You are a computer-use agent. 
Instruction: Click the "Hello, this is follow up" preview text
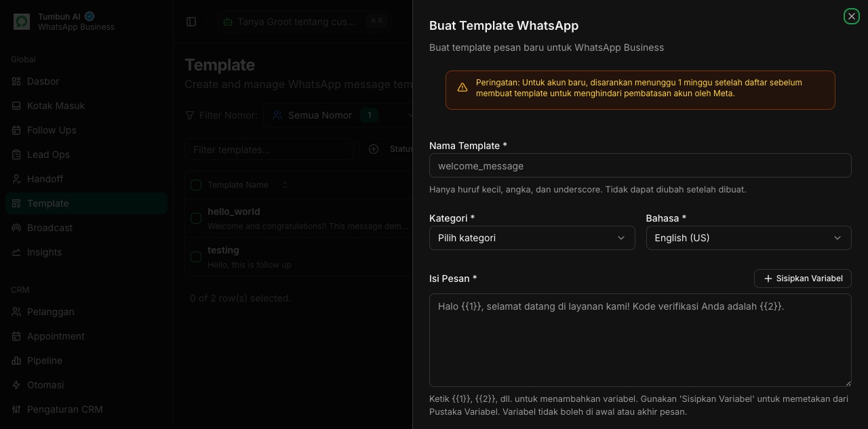click(x=250, y=264)
